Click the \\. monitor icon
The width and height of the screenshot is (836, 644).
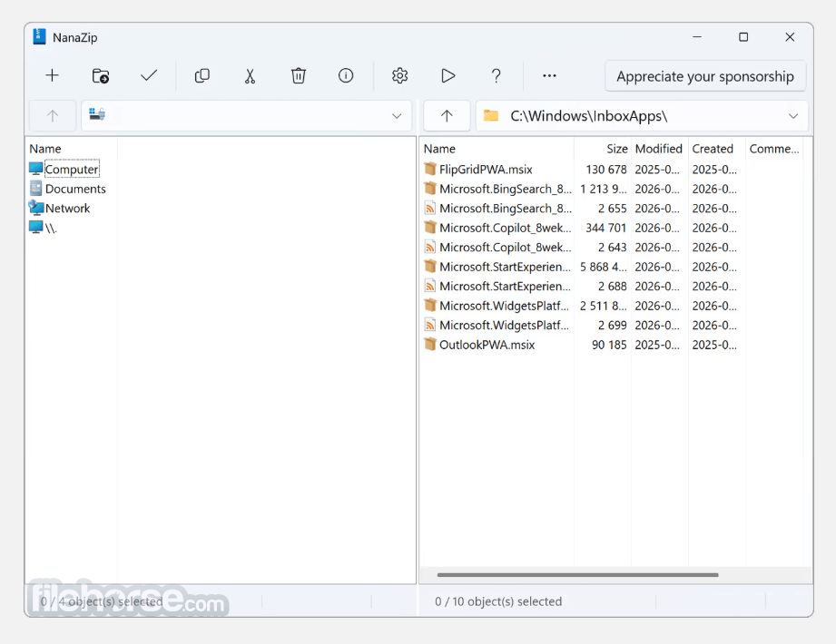[x=35, y=228]
